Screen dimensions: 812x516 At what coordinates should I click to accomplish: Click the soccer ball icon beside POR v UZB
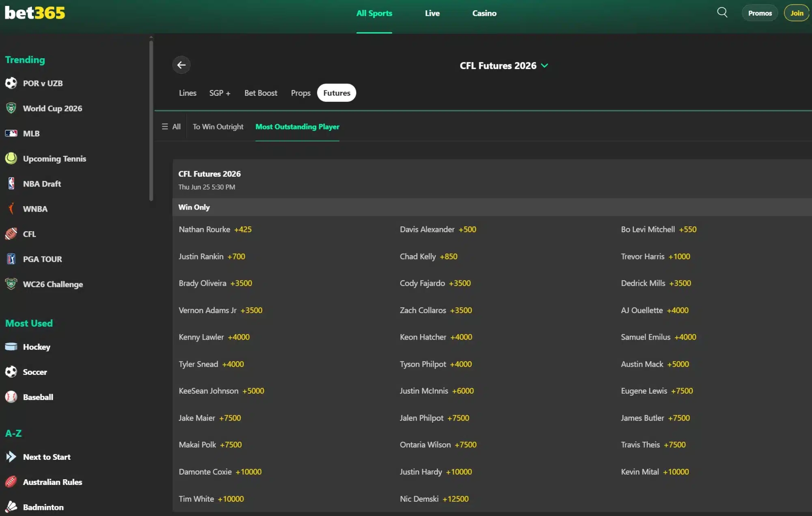(11, 83)
